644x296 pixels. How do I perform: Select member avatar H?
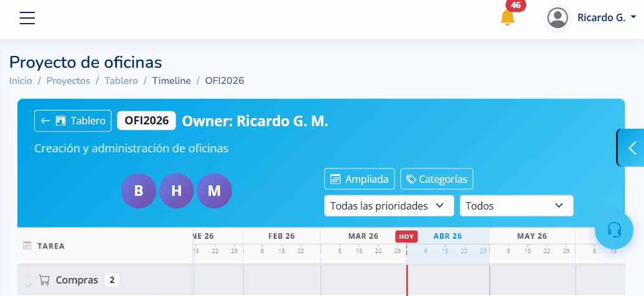[x=176, y=191]
